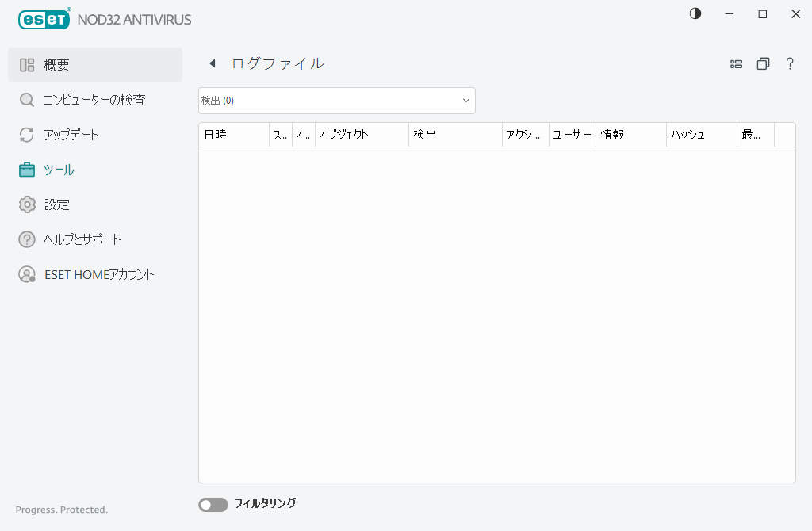Open the 検出 (0) log type dropdown
This screenshot has width=812, height=531.
(x=336, y=101)
